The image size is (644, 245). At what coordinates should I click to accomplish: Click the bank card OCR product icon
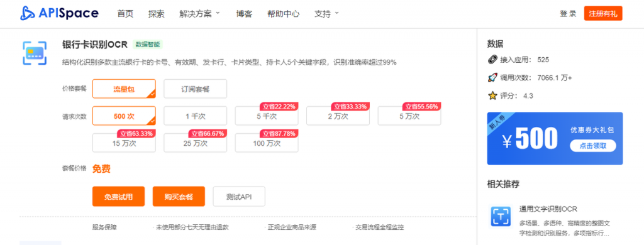point(35,53)
